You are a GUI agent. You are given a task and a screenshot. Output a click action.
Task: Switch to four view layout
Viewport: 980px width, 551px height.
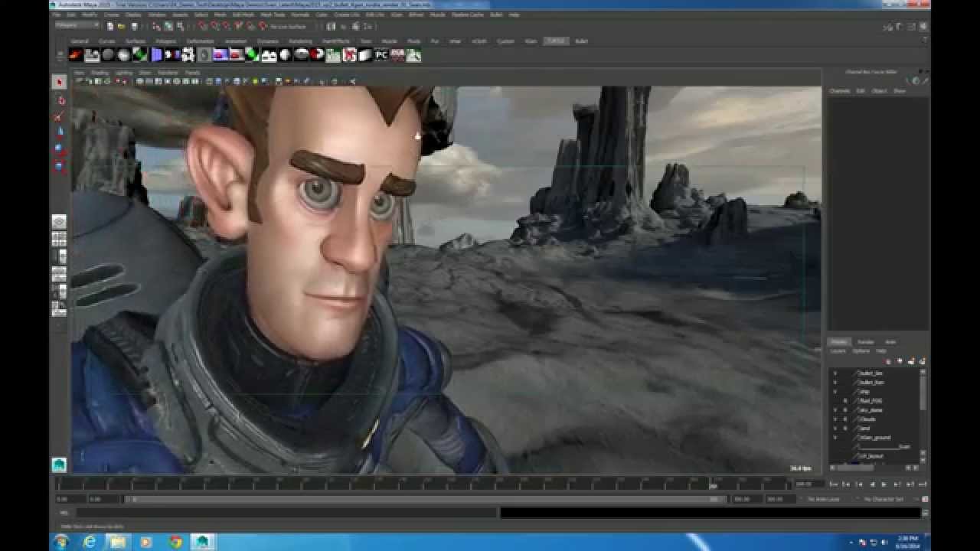(x=59, y=240)
